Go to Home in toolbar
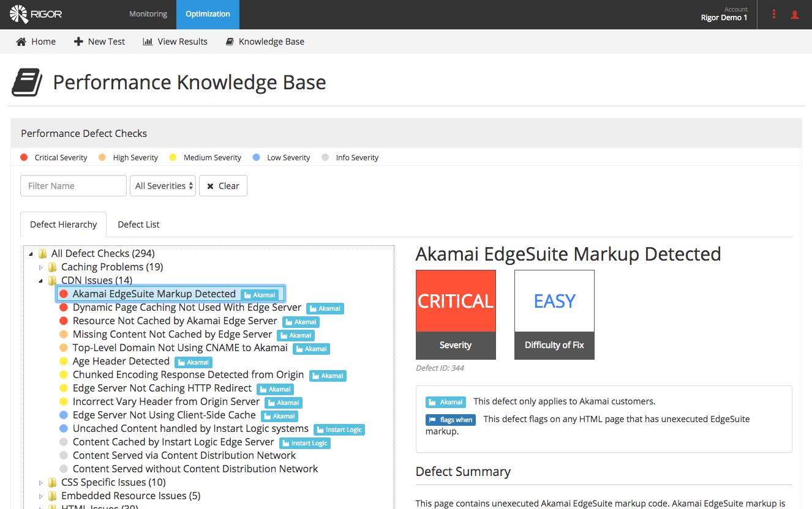The width and height of the screenshot is (812, 509). pyautogui.click(x=36, y=42)
